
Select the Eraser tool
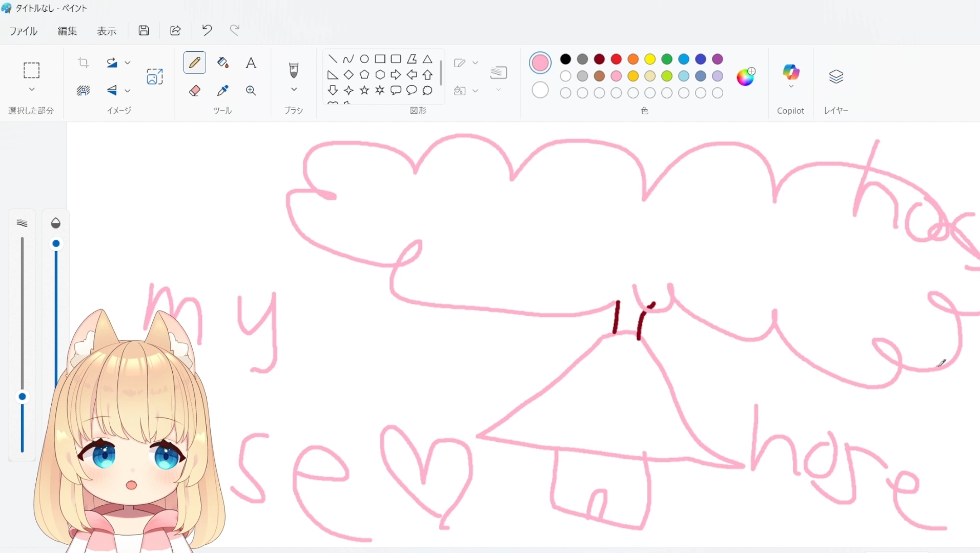coord(195,91)
